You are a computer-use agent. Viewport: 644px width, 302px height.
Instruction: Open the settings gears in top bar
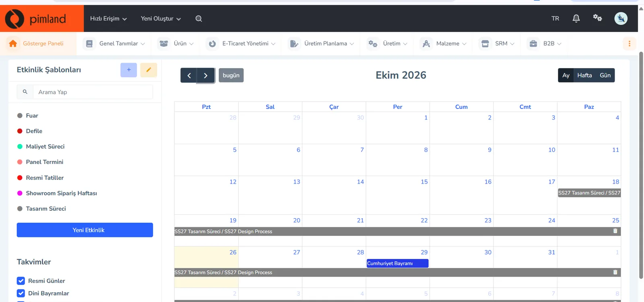(597, 18)
